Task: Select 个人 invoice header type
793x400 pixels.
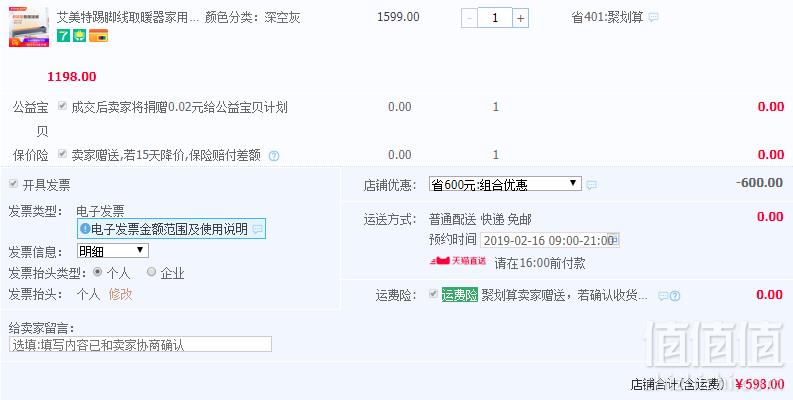Action: [x=98, y=272]
